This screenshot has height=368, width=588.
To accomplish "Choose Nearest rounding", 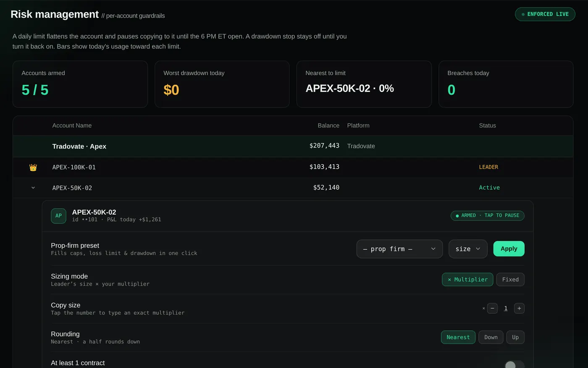I will point(458,337).
